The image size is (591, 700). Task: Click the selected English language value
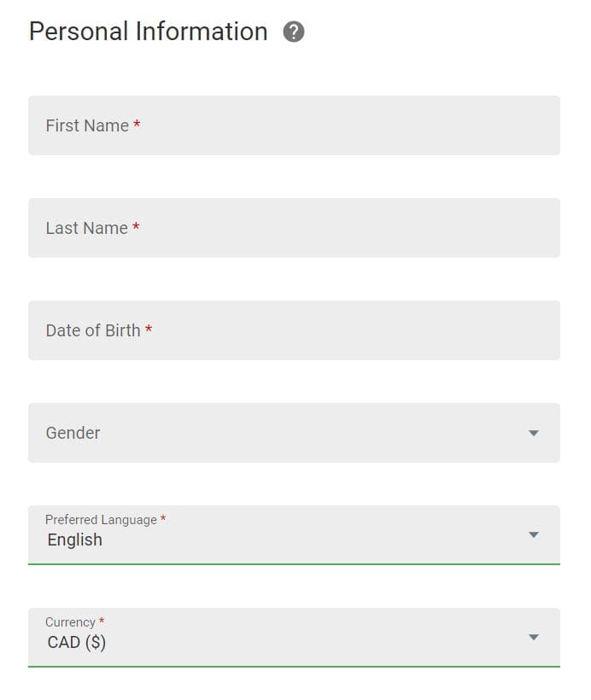[x=75, y=540]
